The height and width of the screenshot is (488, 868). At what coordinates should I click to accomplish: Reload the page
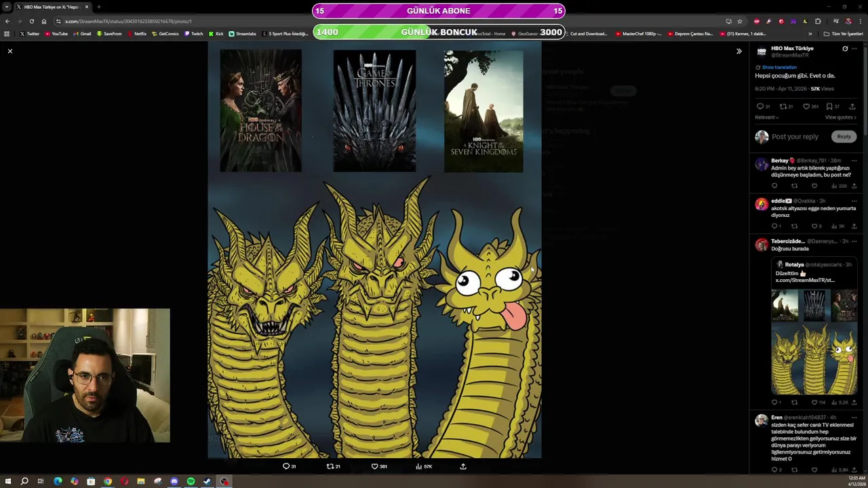31,21
